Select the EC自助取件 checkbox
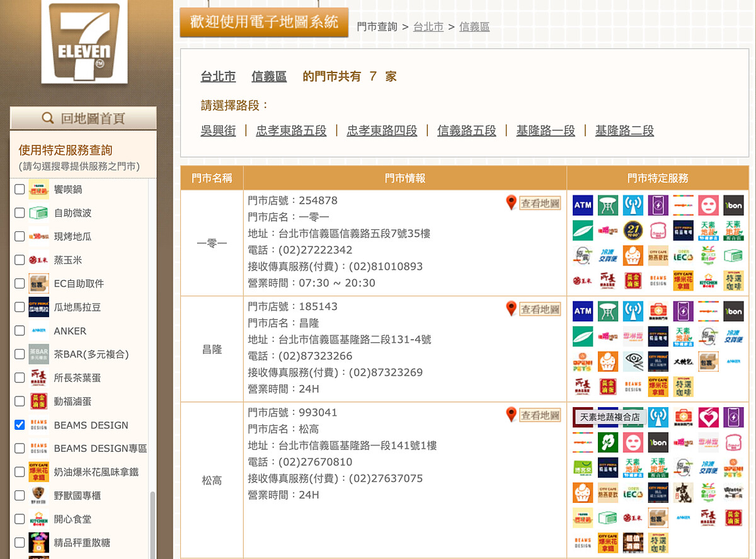This screenshot has height=559, width=756. tap(20, 284)
